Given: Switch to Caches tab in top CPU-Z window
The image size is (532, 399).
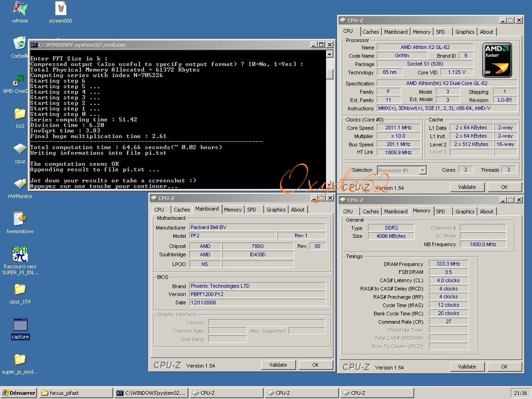Looking at the screenshot, I should tap(370, 32).
